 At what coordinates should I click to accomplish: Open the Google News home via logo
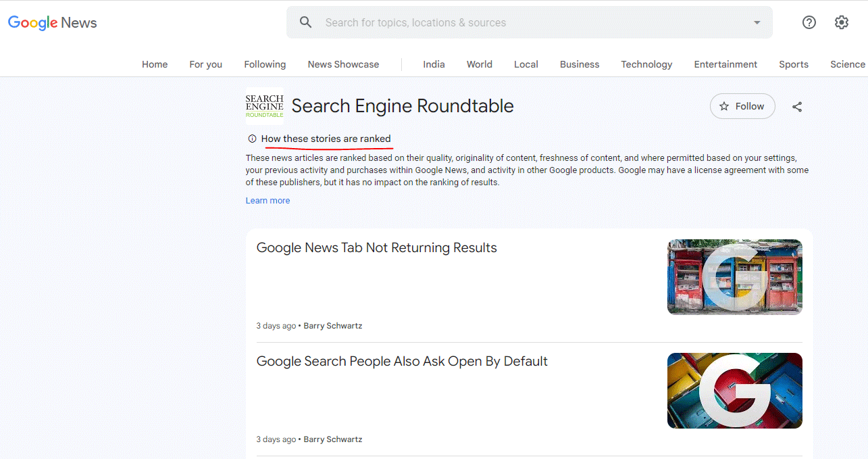[x=51, y=22]
